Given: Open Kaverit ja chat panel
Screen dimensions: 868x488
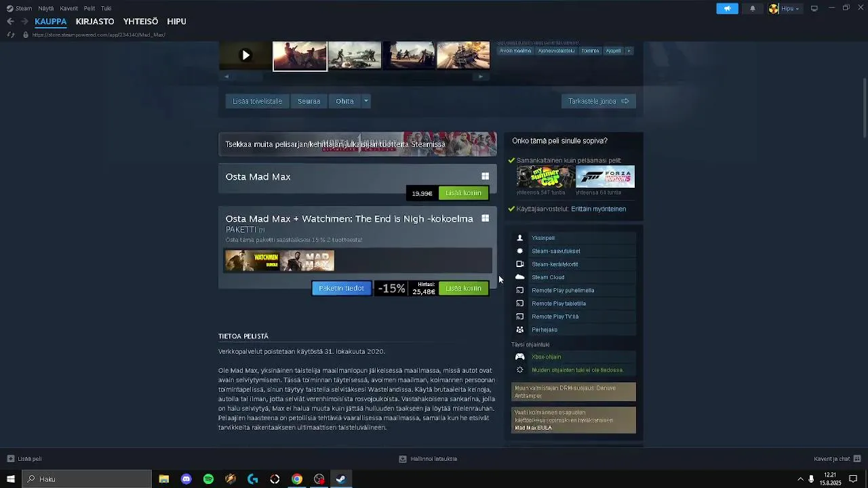Looking at the screenshot, I should tap(837, 459).
